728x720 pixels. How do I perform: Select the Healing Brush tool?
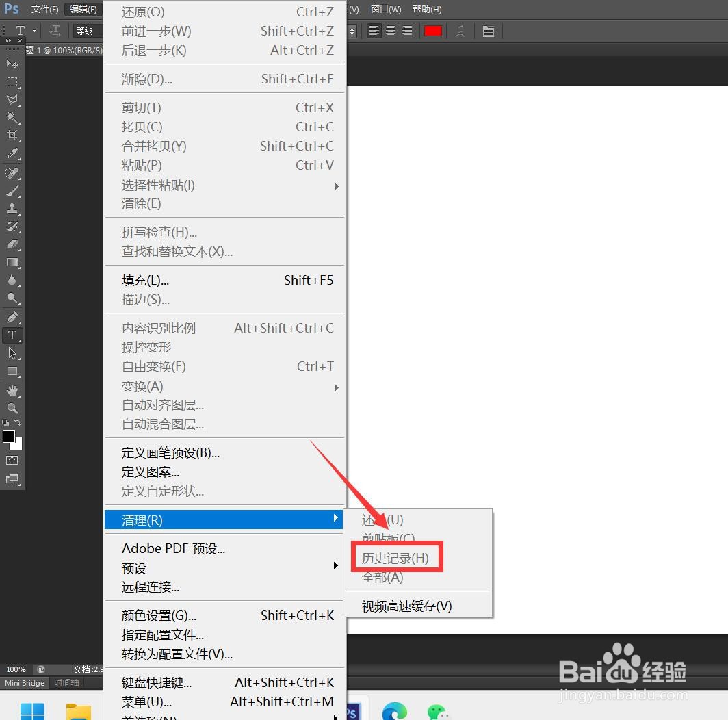(x=12, y=173)
